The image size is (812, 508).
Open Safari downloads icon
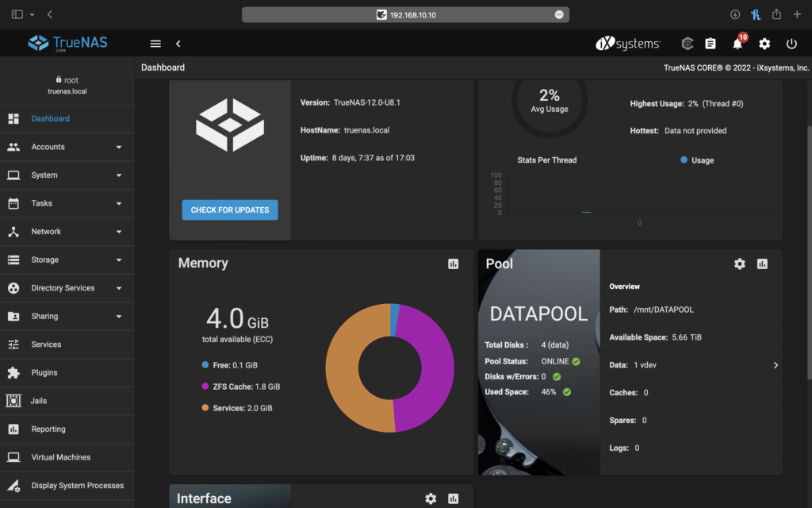pos(735,14)
